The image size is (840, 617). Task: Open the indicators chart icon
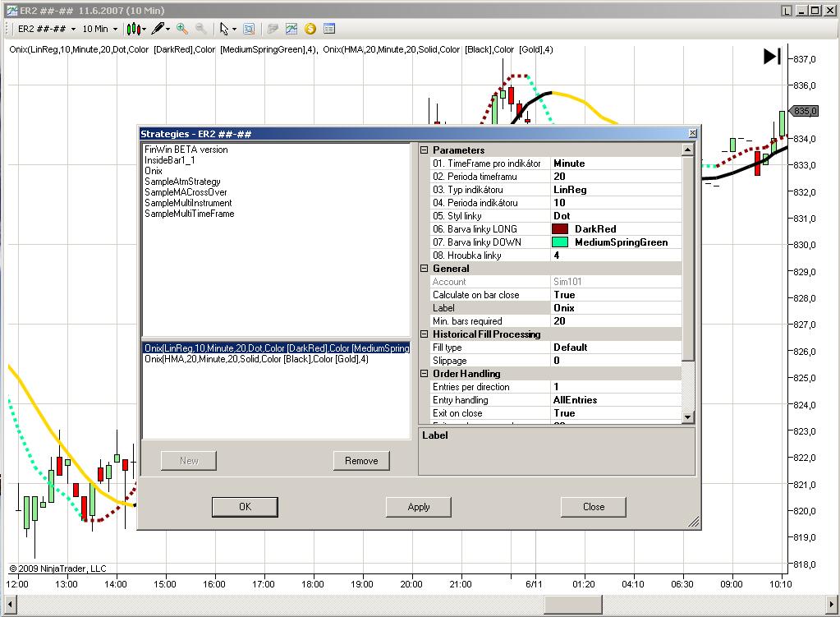point(291,29)
